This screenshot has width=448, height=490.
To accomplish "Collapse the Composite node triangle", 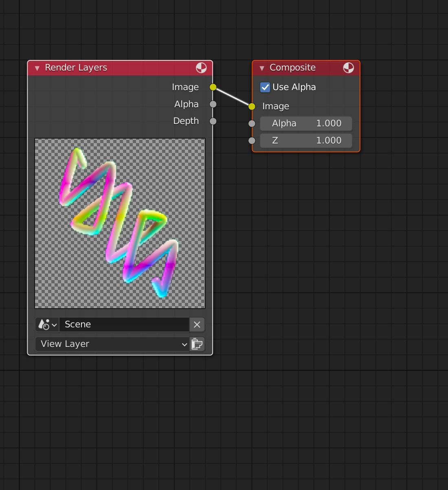I will click(262, 68).
